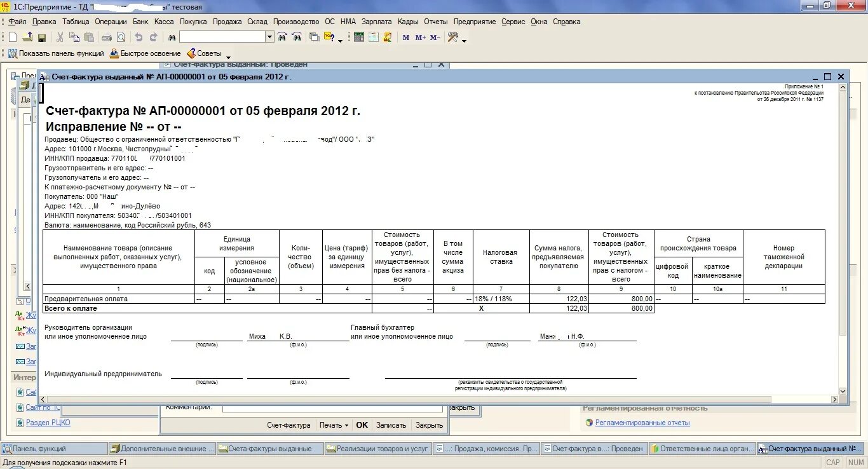Click the M+ memory add button

(421, 37)
